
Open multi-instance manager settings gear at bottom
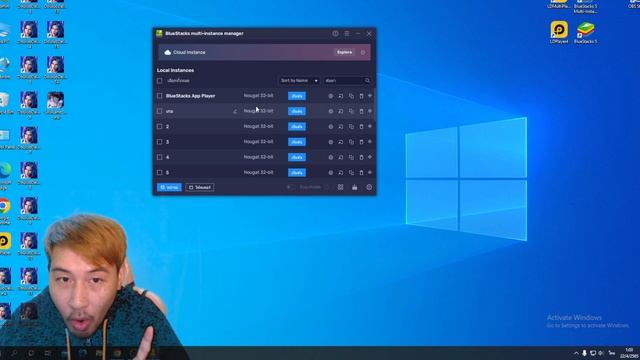pos(369,187)
